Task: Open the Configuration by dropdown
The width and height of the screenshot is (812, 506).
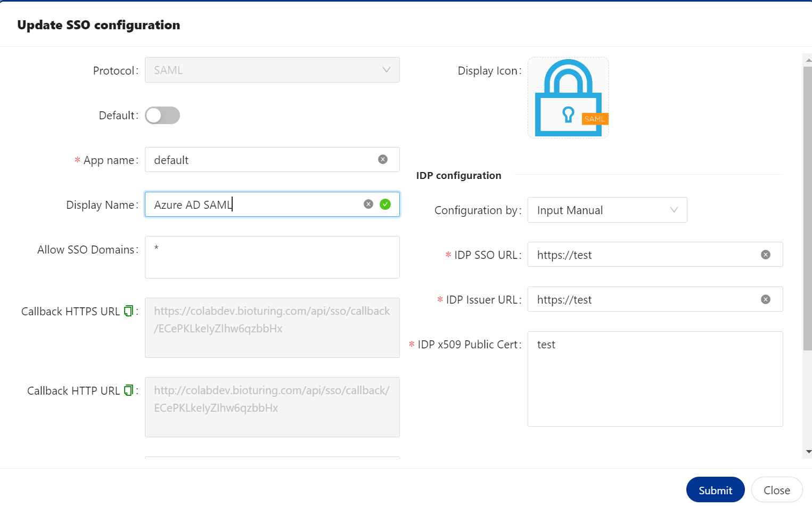Action: (608, 210)
